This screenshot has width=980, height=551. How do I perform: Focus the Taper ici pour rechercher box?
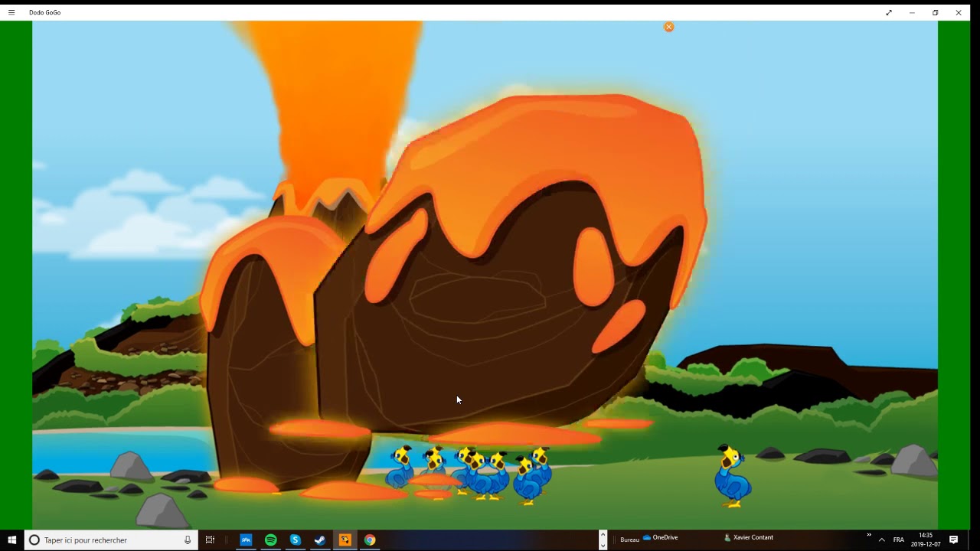point(111,540)
